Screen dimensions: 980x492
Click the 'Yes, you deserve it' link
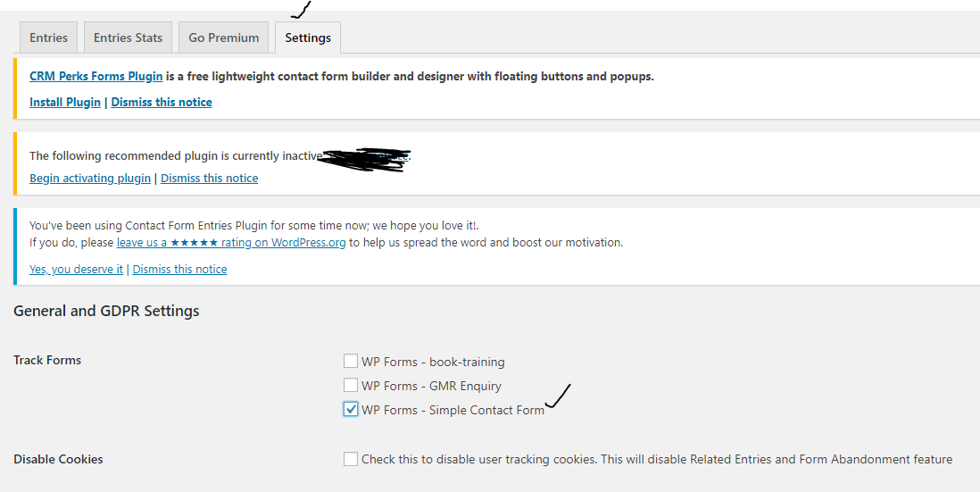[x=76, y=270]
